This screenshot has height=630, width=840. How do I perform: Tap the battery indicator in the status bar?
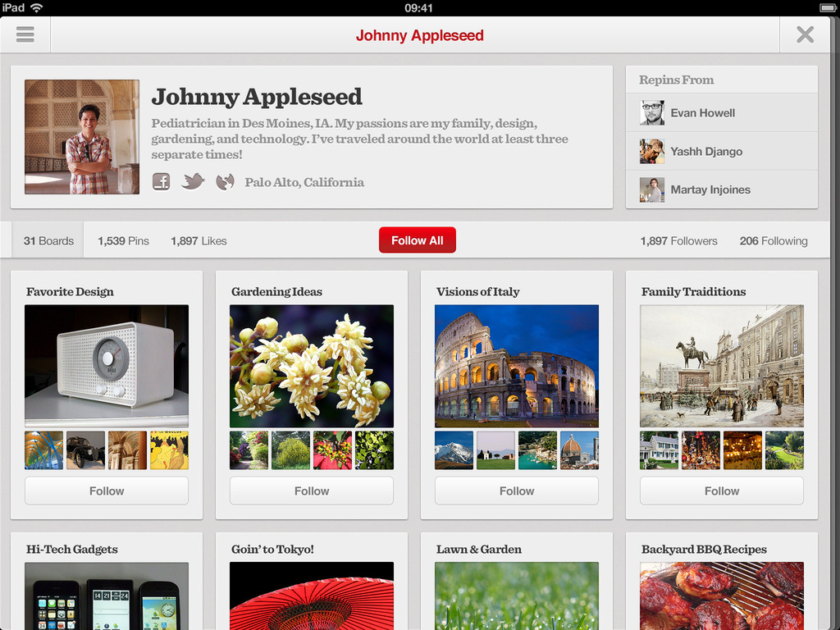coord(827,8)
